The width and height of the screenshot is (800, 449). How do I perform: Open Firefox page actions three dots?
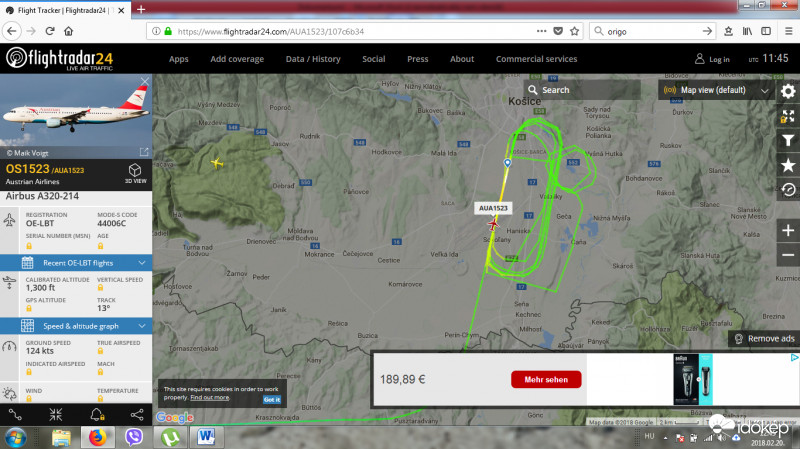pos(541,31)
